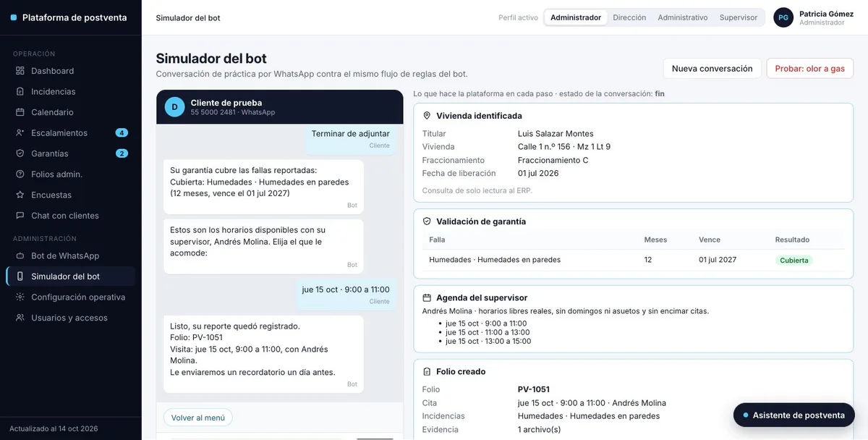Click the Garantías count badge showing 2

122,153
